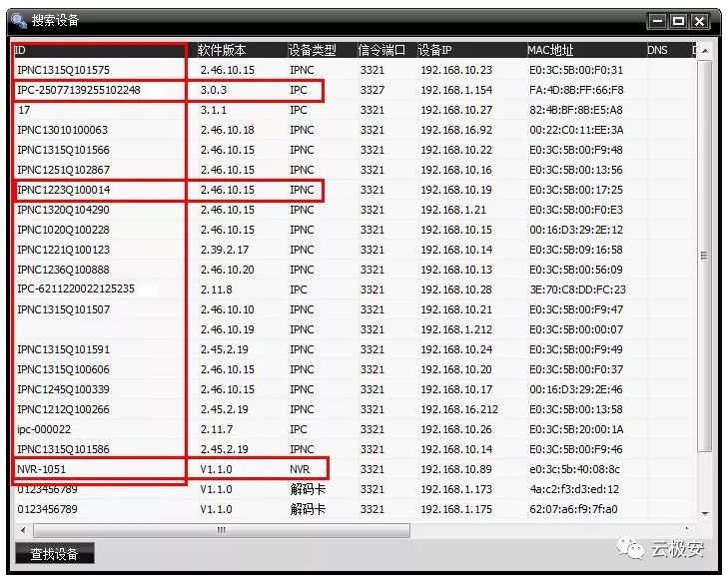Click IP address 192.168.1.175

click(x=456, y=509)
